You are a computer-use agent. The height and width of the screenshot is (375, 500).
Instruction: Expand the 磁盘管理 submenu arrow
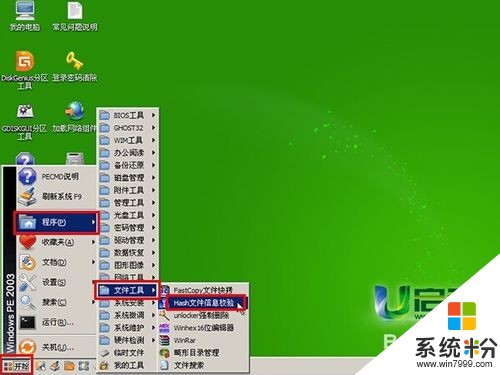point(154,178)
